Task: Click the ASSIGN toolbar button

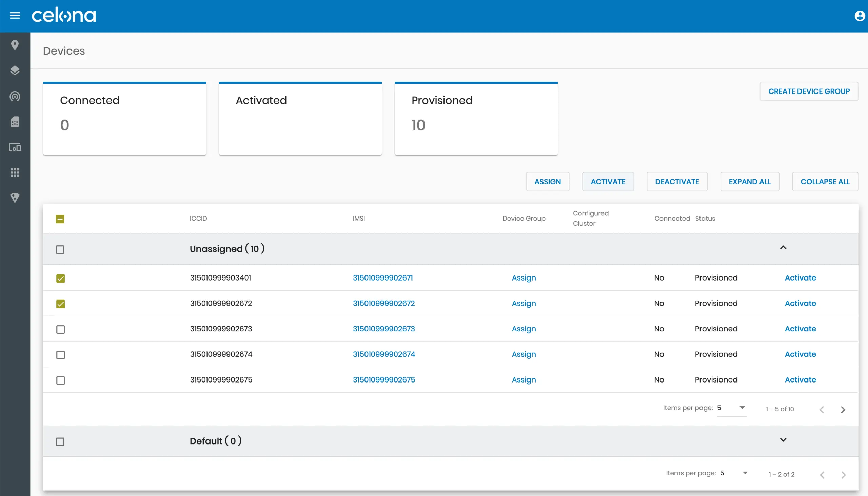Action: click(x=548, y=182)
